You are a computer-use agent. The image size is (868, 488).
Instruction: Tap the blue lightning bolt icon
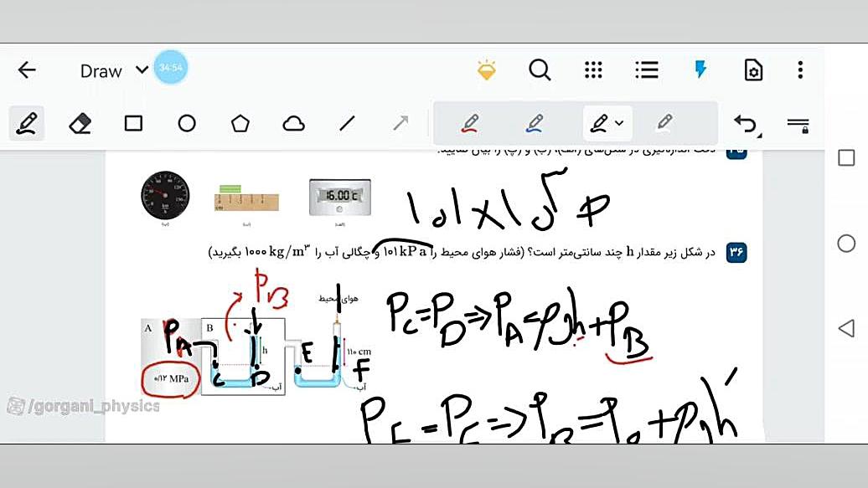700,69
